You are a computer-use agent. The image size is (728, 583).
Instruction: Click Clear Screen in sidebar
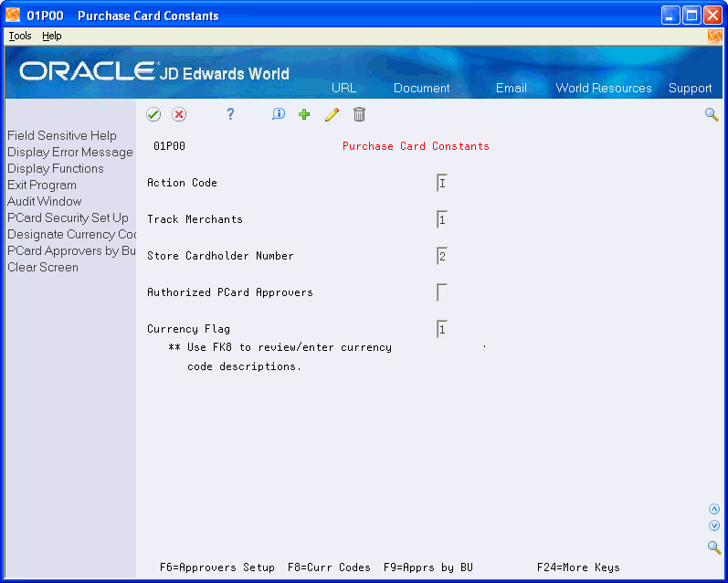[x=43, y=267]
